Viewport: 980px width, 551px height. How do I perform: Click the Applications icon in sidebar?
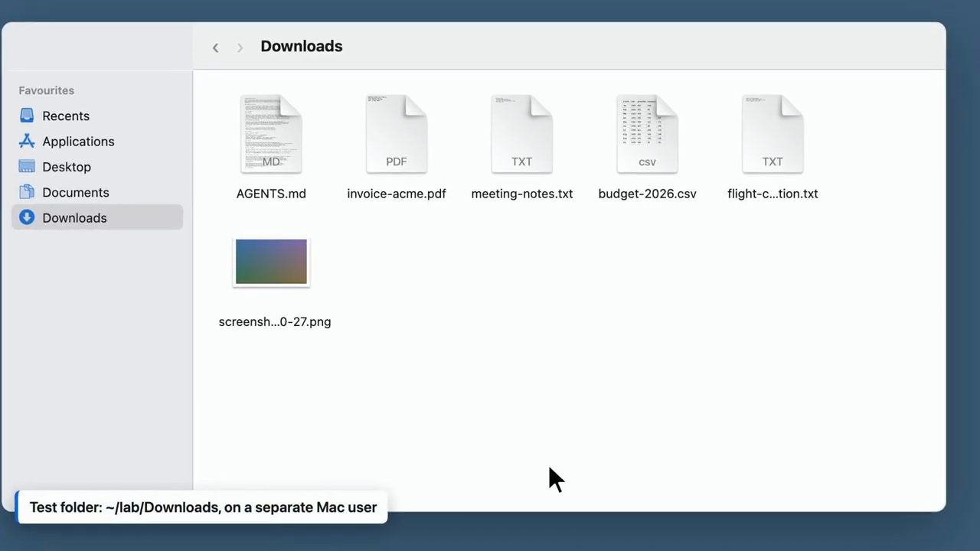pos(27,141)
